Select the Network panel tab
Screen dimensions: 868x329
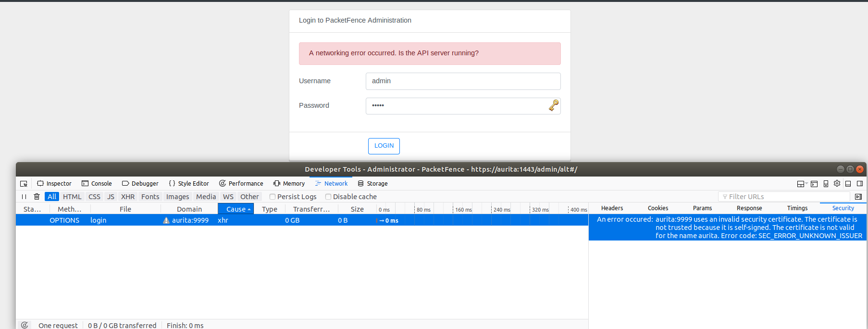pyautogui.click(x=332, y=184)
